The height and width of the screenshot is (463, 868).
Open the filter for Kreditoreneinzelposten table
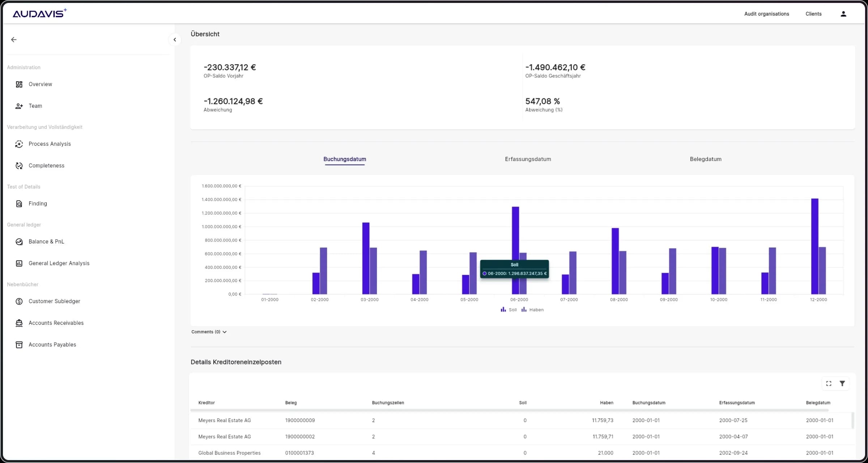(843, 383)
